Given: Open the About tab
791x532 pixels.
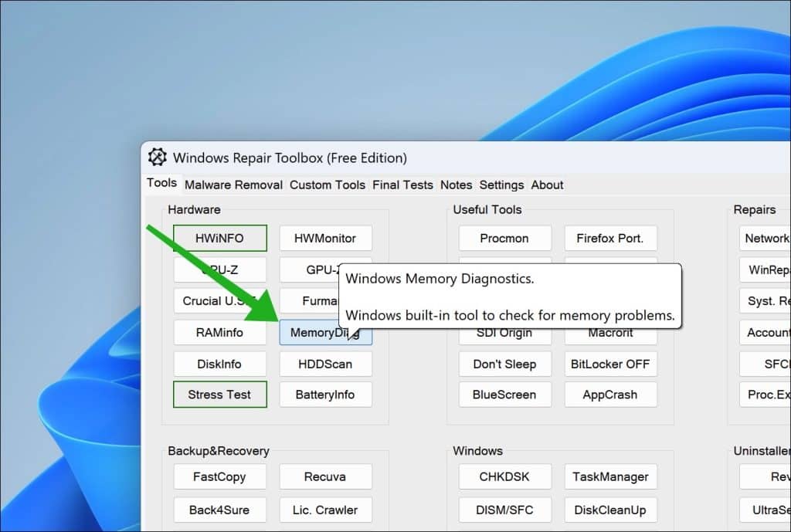Looking at the screenshot, I should (547, 185).
